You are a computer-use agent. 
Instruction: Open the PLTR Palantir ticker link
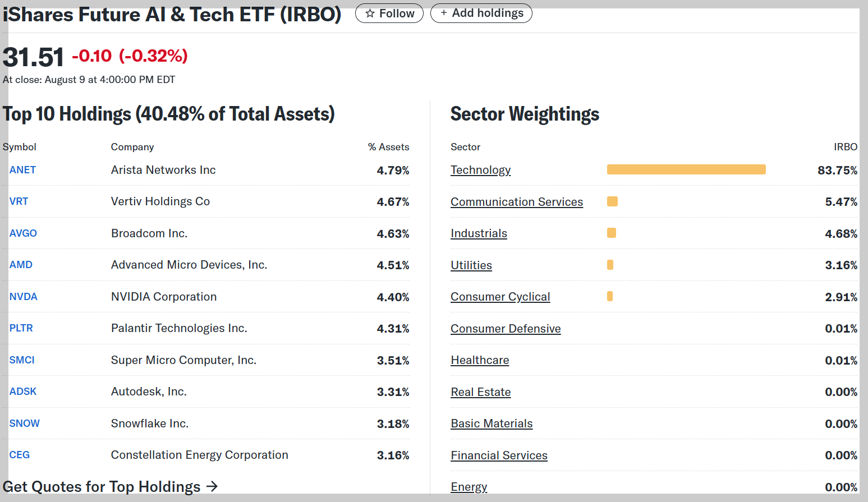(21, 328)
